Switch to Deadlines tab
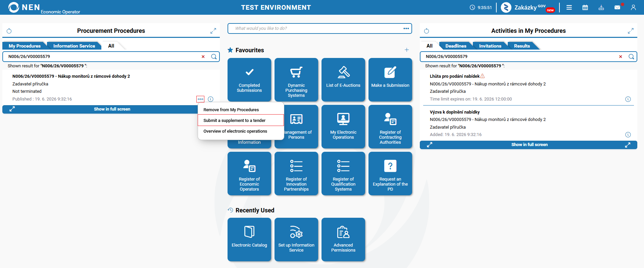The height and width of the screenshot is (268, 644). pos(456,46)
